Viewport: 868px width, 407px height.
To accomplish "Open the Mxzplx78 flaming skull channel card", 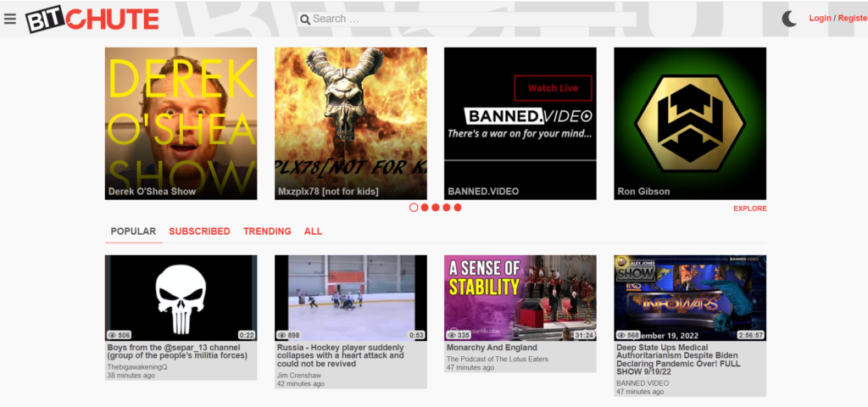I will click(x=350, y=123).
